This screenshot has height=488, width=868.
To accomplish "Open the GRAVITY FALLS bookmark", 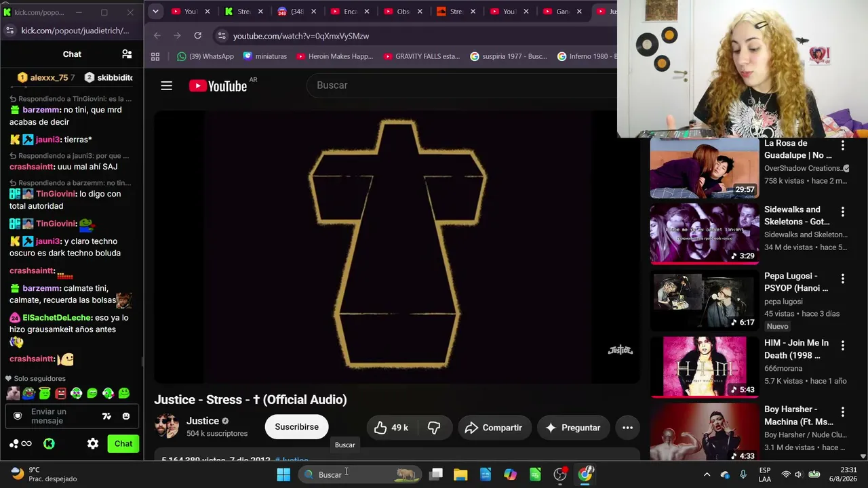I will coord(422,56).
